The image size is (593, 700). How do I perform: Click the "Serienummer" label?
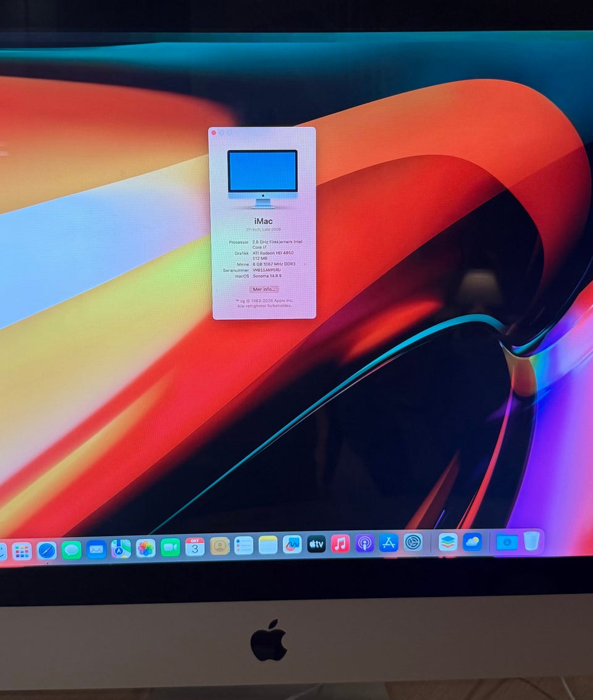click(236, 270)
